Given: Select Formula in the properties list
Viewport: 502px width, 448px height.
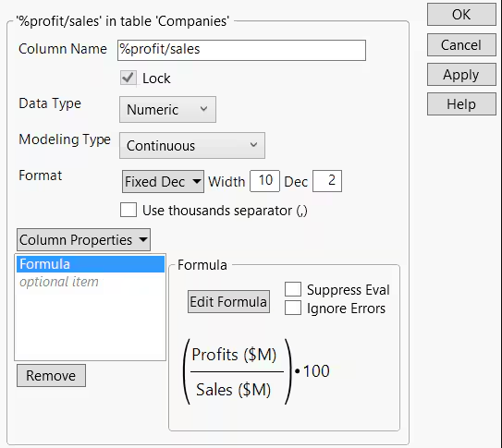Looking at the screenshot, I should [x=91, y=264].
